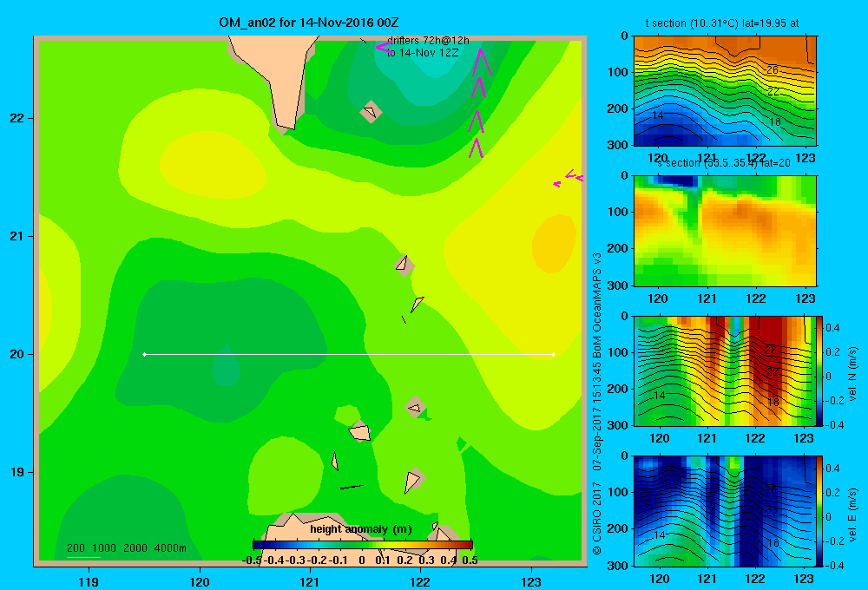The height and width of the screenshot is (590, 868).
Task: Click the main map longitude 122 label
Action: 420,581
